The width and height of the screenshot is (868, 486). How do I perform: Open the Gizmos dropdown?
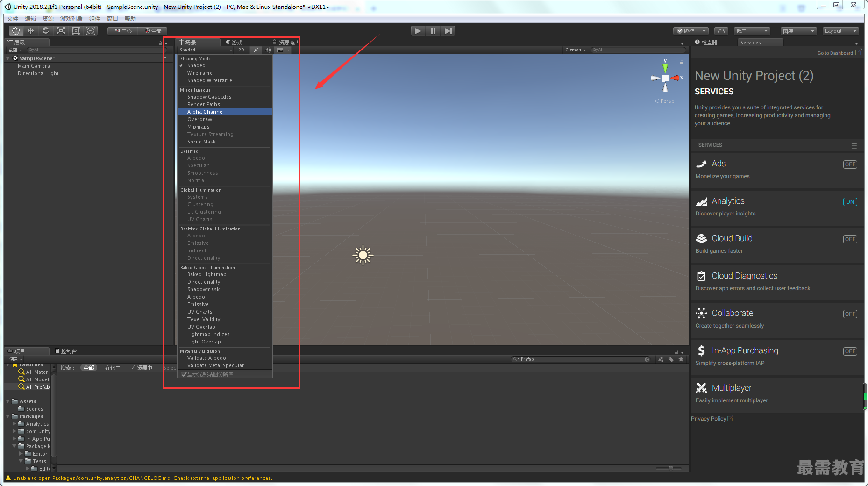[575, 50]
